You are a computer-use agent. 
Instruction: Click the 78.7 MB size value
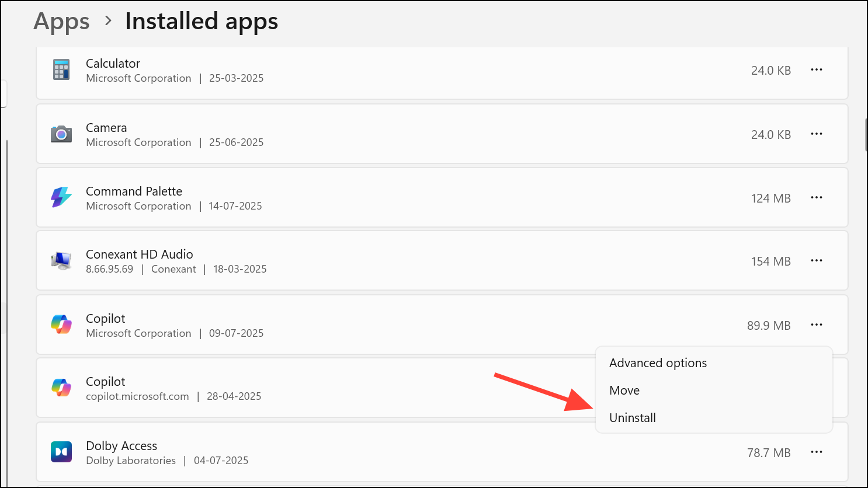769,453
